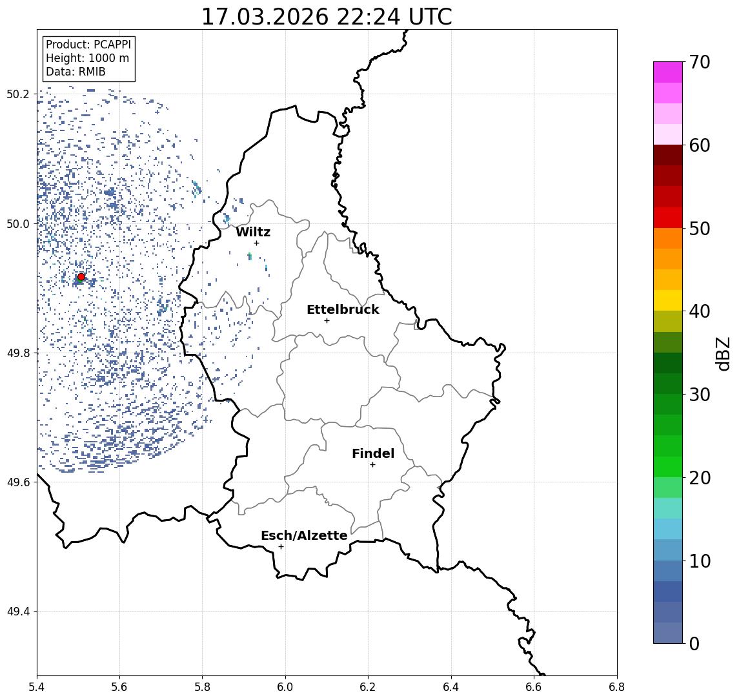
Task: Click the Findel station cross marker
Action: tap(372, 465)
